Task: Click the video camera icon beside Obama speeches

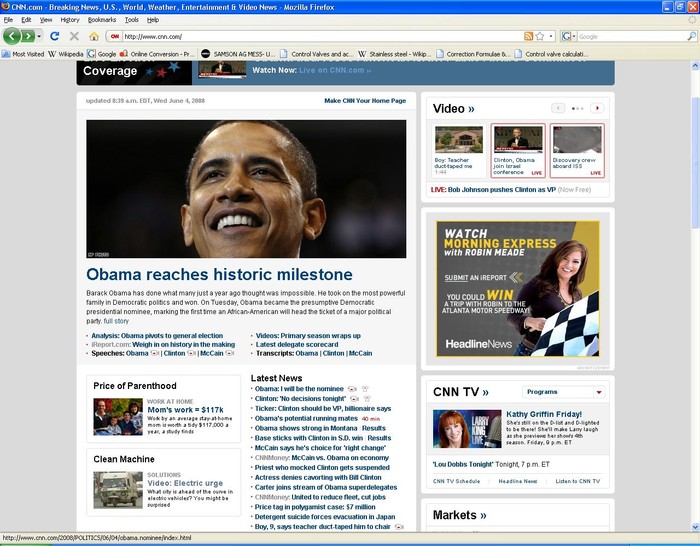Action: 155,353
